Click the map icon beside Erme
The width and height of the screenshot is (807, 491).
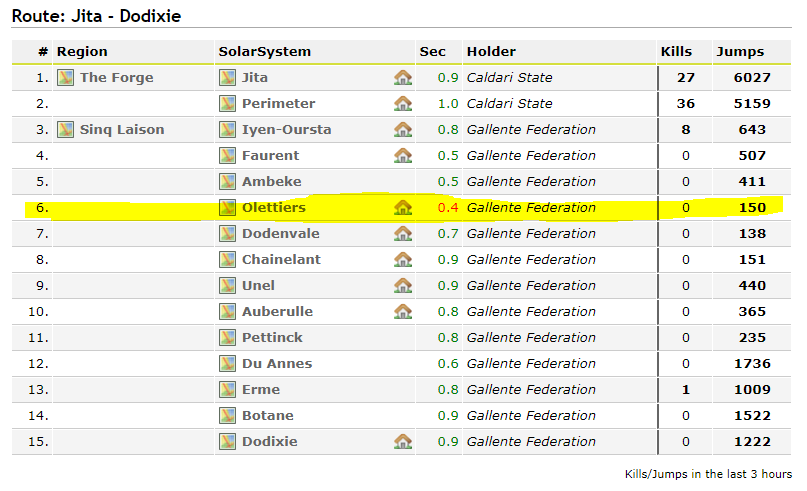(x=227, y=390)
